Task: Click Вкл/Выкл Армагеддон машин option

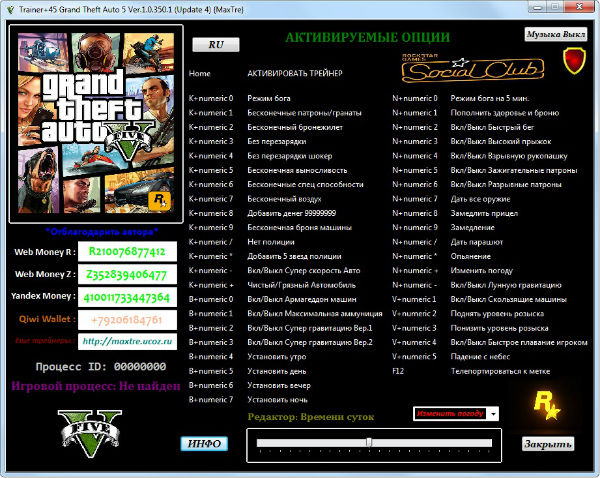Action: click(302, 299)
